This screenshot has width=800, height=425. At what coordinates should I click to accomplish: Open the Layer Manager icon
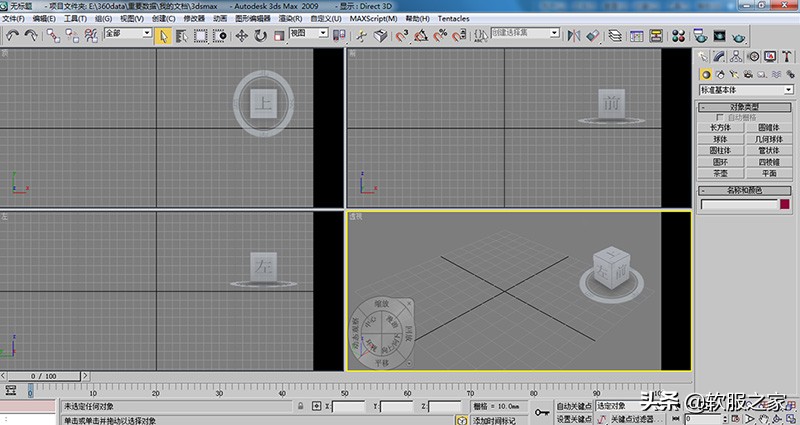[x=614, y=35]
